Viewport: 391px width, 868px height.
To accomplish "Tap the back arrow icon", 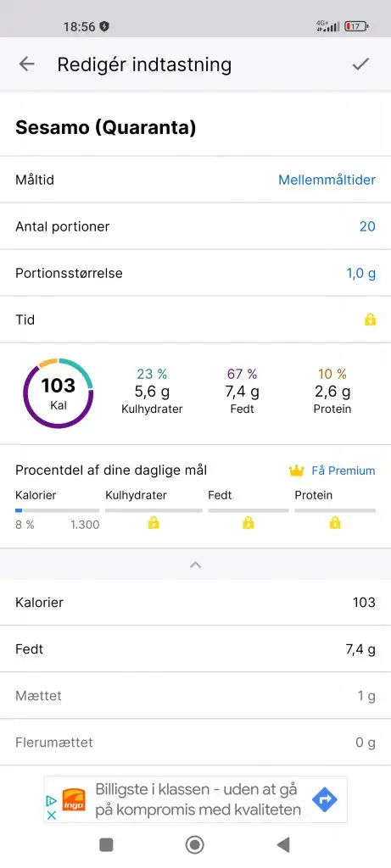I will [x=26, y=64].
